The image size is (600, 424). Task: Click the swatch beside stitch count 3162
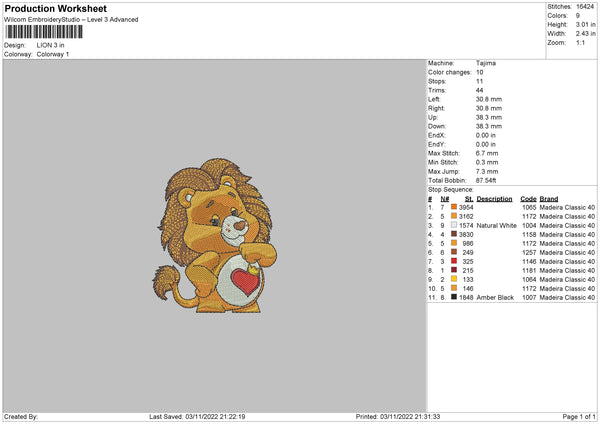454,216
